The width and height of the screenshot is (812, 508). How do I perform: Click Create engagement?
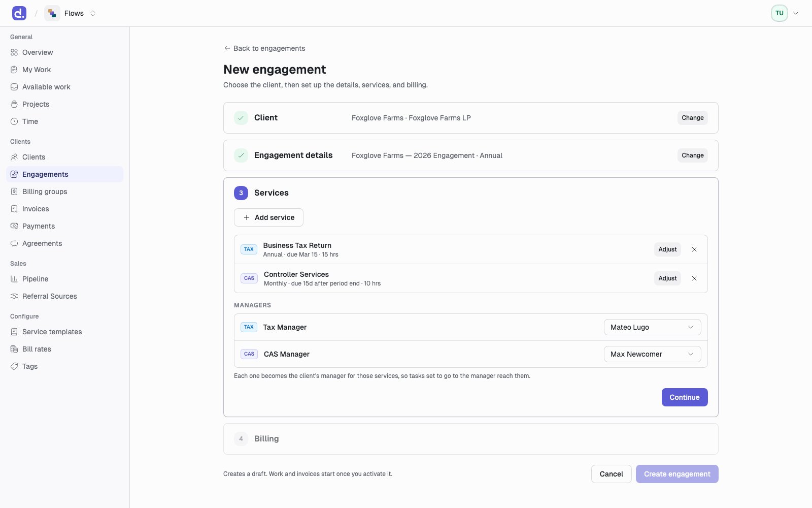coord(677,474)
